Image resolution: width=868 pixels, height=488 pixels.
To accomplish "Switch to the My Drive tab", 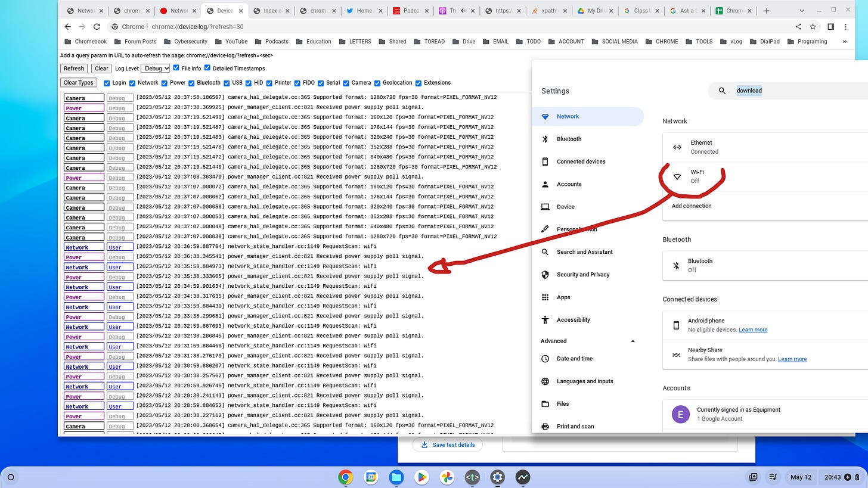I will pyautogui.click(x=596, y=11).
